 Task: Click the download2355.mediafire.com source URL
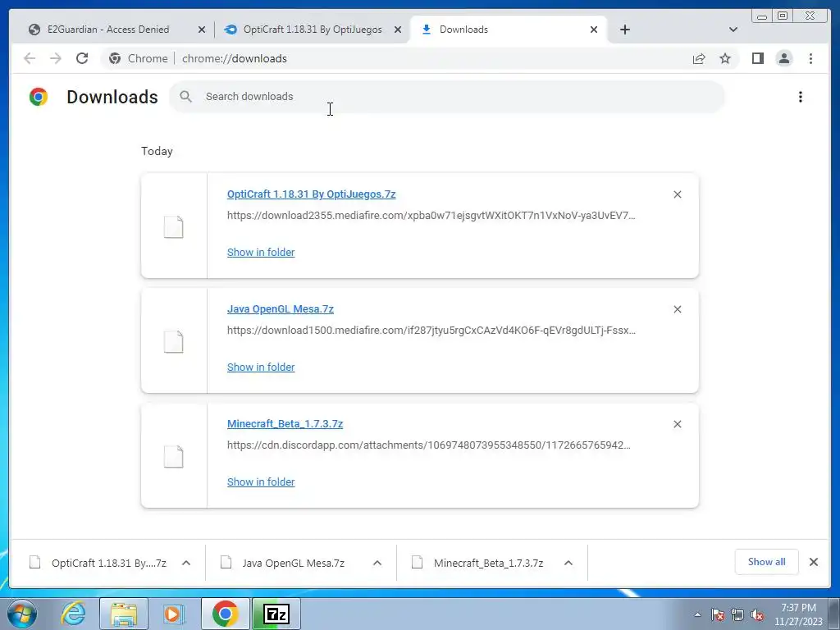(431, 216)
